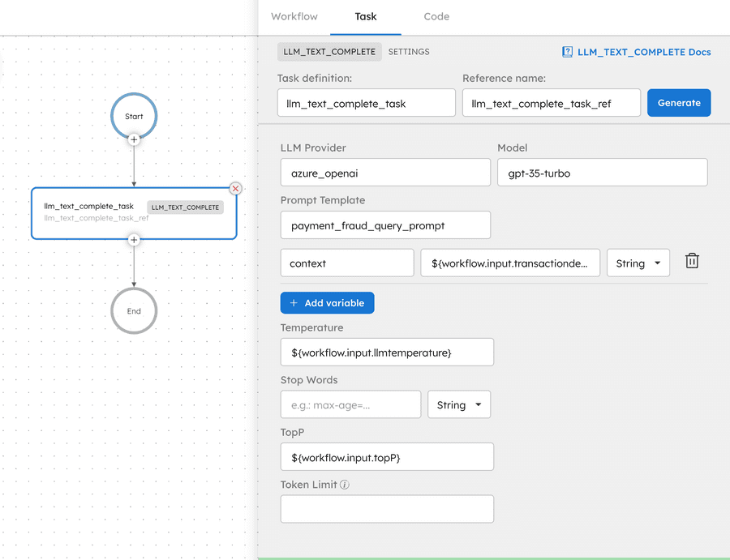Screen dimensions: 730x560
Task: Click the plus icon below llm_text_complete_task node
Action: [134, 240]
